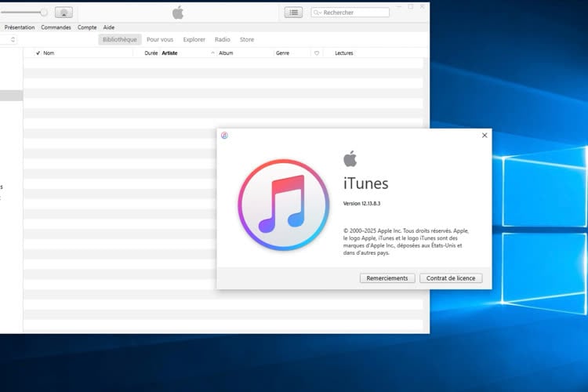Click the AirPlay icon button

tap(64, 13)
